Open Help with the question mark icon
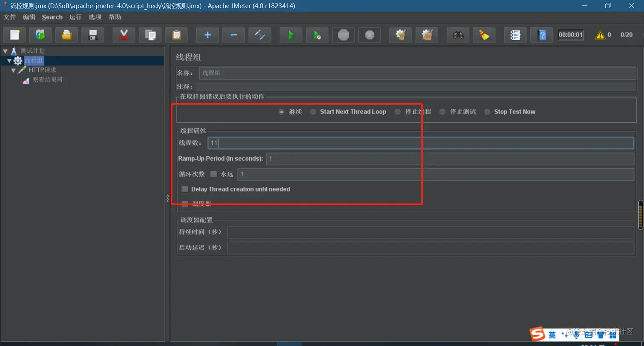Screen dimensions: 644x346 point(542,35)
